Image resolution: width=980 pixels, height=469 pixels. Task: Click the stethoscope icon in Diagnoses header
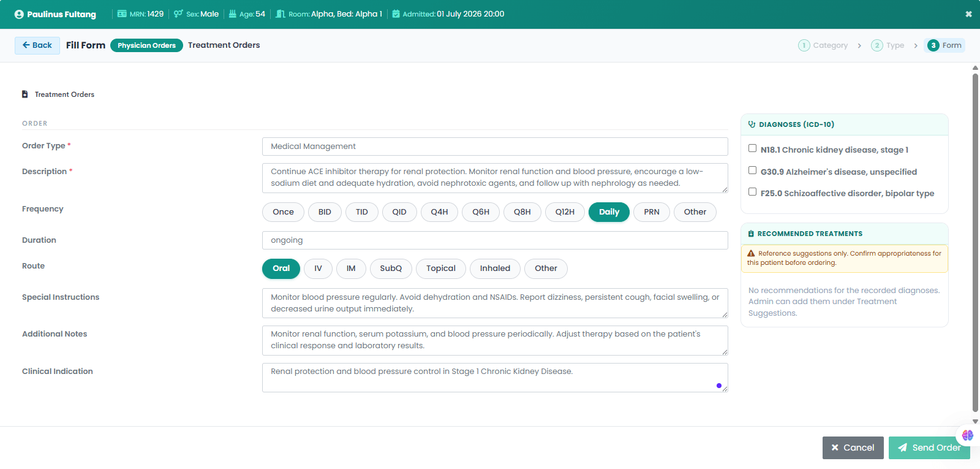[752, 124]
